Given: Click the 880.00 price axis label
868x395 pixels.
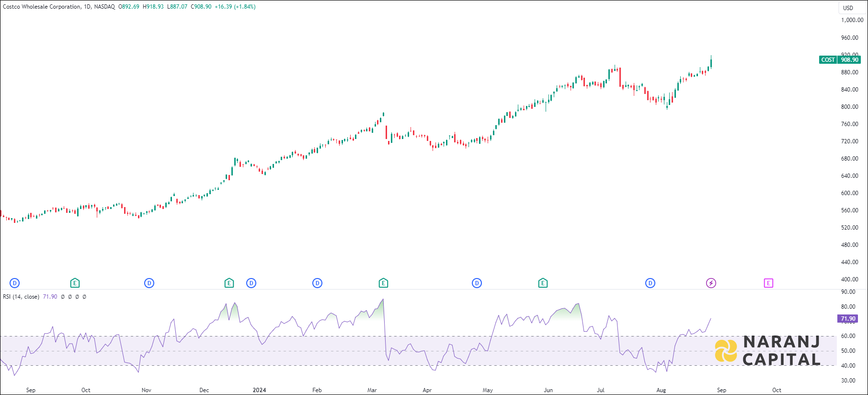Looking at the screenshot, I should [x=850, y=72].
